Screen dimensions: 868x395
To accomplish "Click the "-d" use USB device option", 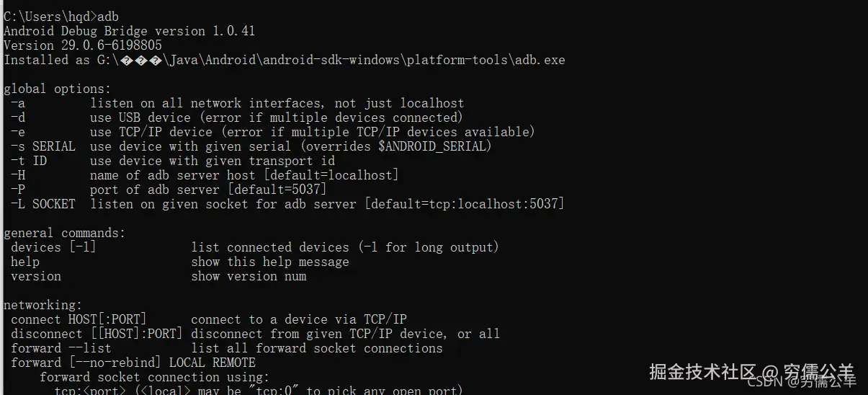I will (19, 117).
